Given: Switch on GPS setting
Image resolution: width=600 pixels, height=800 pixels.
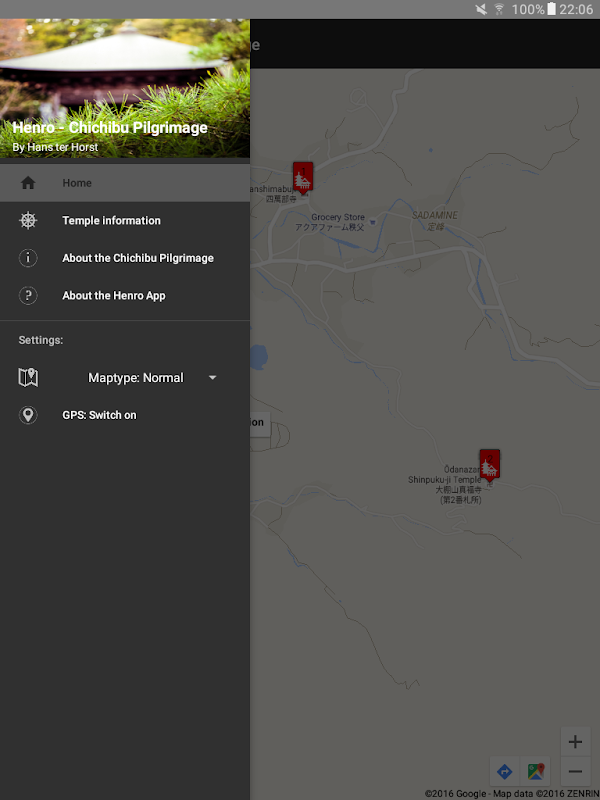Looking at the screenshot, I should coord(125,415).
